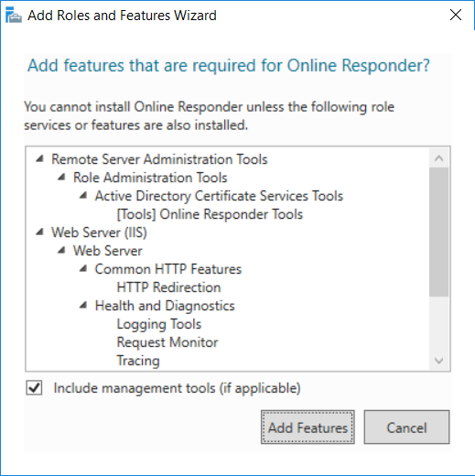Collapse the Web Server (IIS) node
Viewport: 475px width, 476px height.
click(39, 232)
